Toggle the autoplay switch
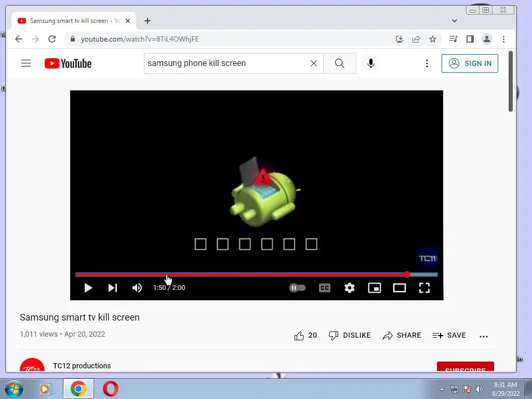The width and height of the screenshot is (532, 399). tap(297, 288)
